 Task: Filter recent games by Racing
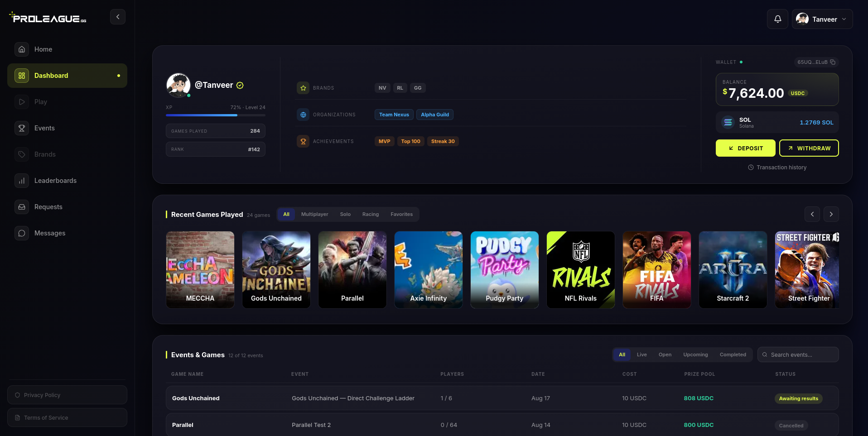(x=371, y=214)
